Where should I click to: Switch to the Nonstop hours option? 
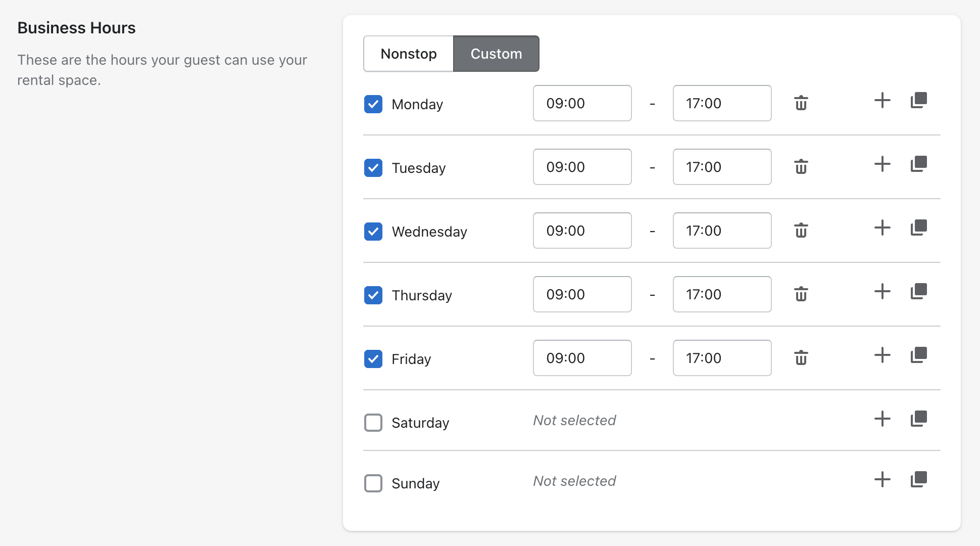[x=408, y=54]
